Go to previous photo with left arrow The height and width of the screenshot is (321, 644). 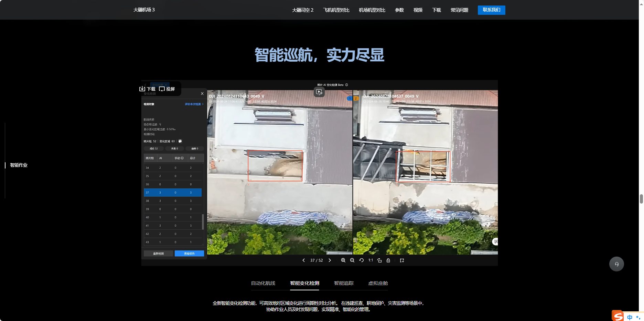(303, 260)
